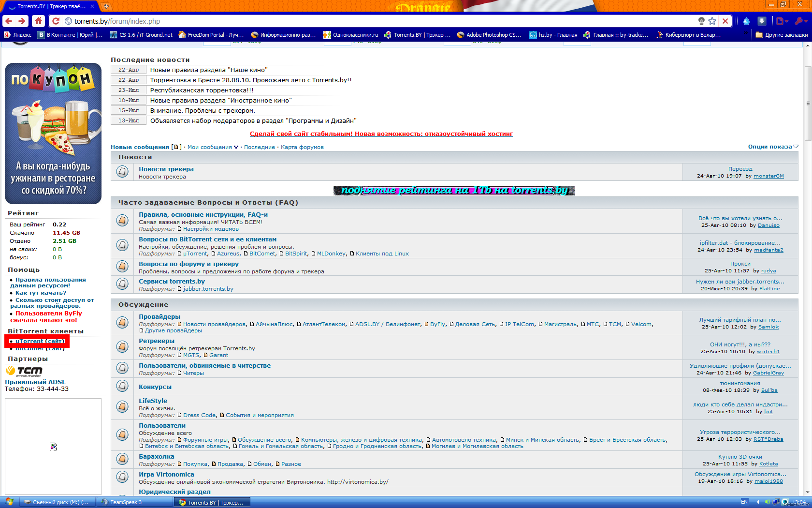Open the Другие закладки bookmarks folder

click(x=782, y=35)
